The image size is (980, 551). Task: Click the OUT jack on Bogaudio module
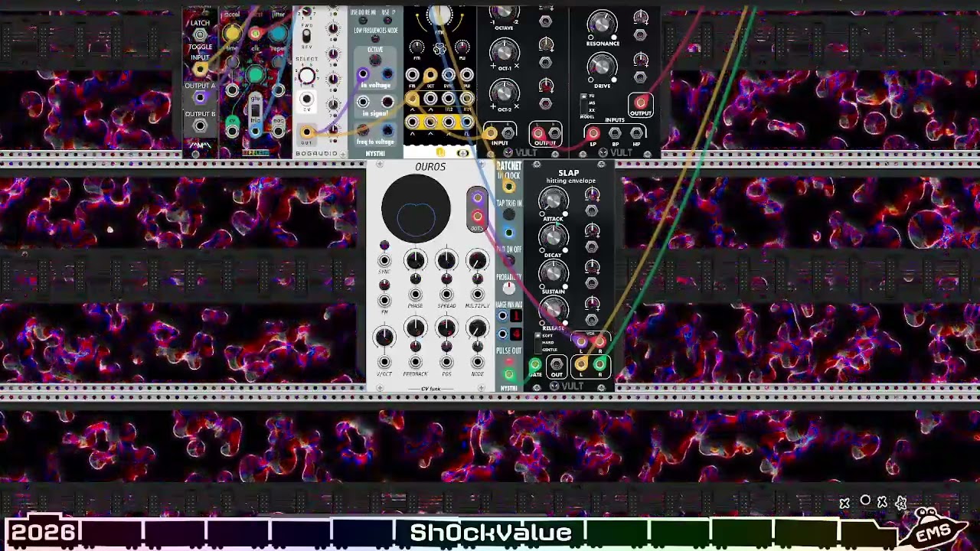coord(306,133)
